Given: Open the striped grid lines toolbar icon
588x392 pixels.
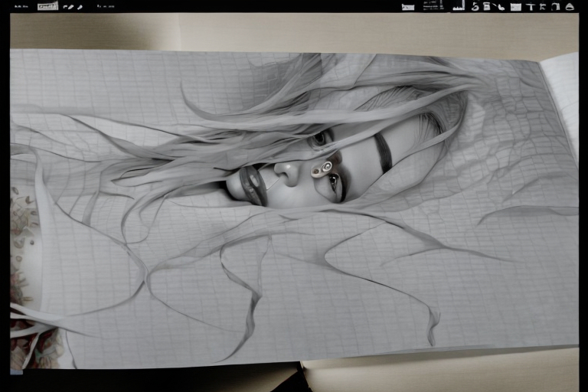Looking at the screenshot, I should (433, 6).
